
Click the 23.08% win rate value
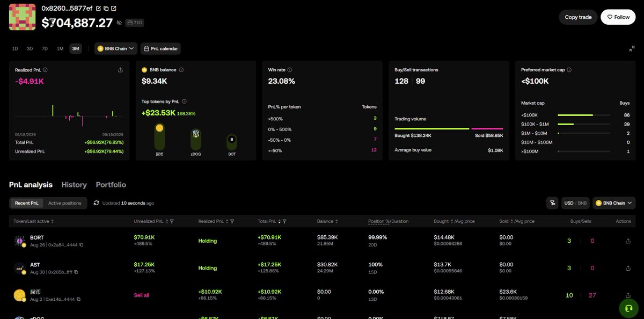tap(281, 81)
